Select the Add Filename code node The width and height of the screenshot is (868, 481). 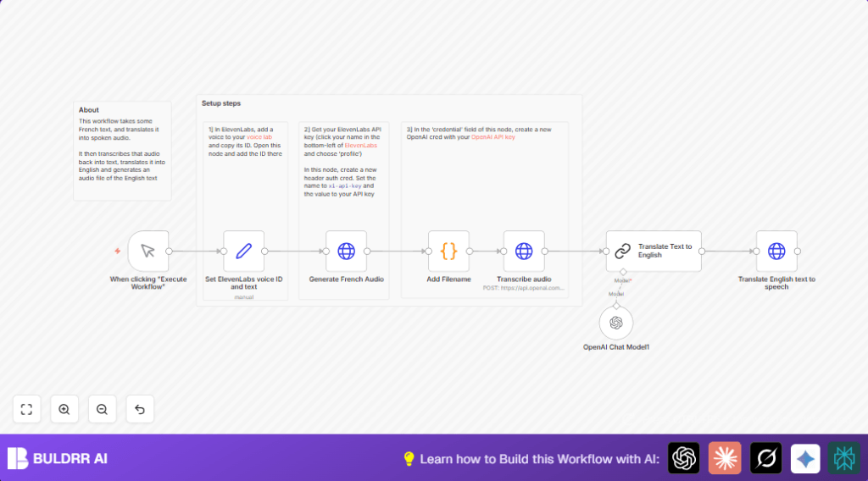(x=448, y=251)
